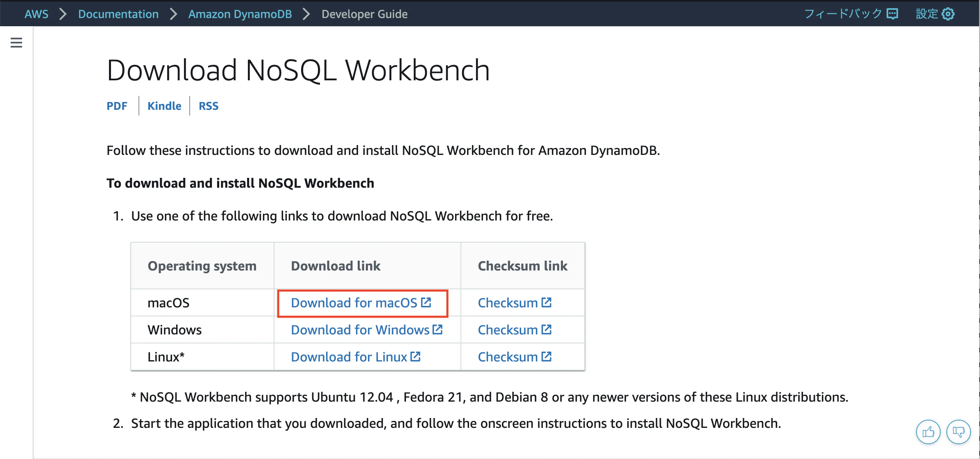Click the thumbs up feedback icon
The width and height of the screenshot is (980, 459).
pos(928,432)
